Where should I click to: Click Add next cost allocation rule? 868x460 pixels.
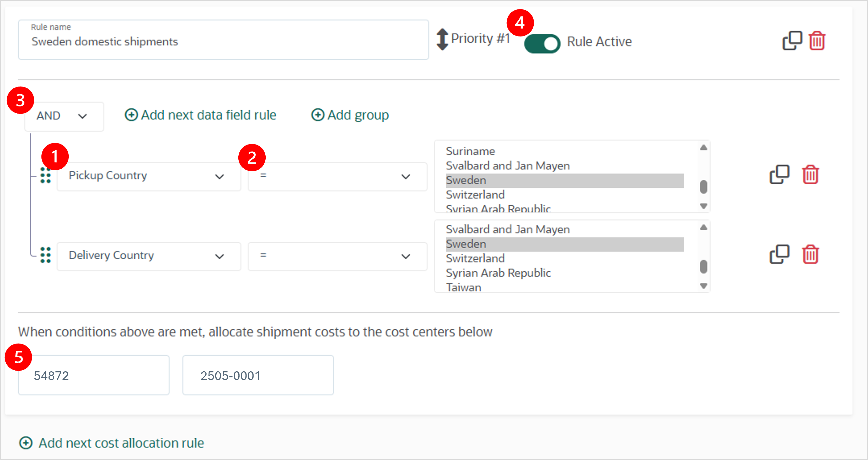tap(111, 443)
